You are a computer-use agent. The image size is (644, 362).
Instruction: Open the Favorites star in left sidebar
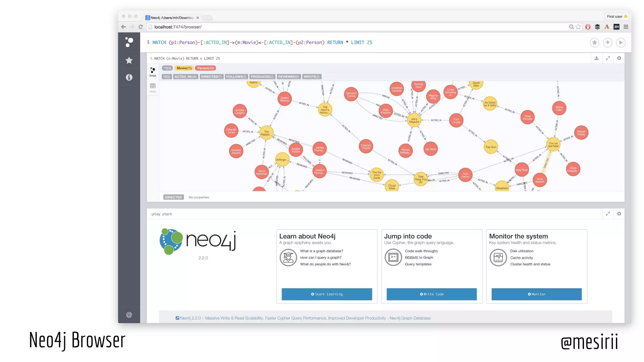tap(129, 60)
